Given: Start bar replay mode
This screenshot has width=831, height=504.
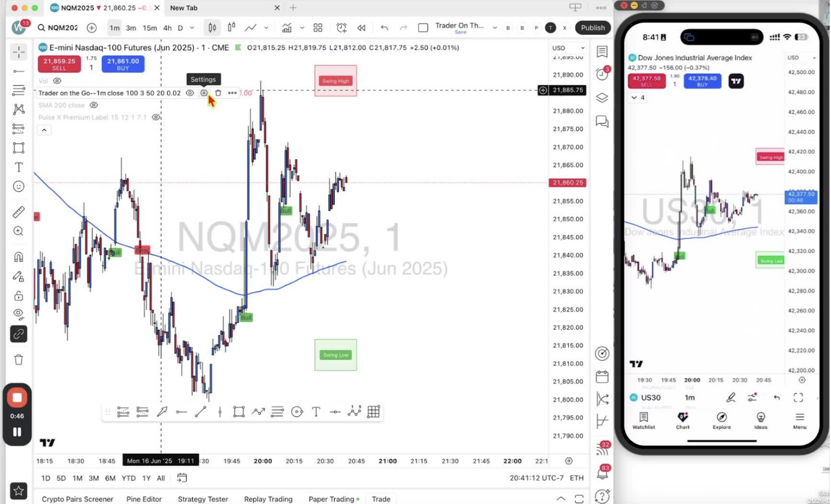Looking at the screenshot, I should coord(361,28).
